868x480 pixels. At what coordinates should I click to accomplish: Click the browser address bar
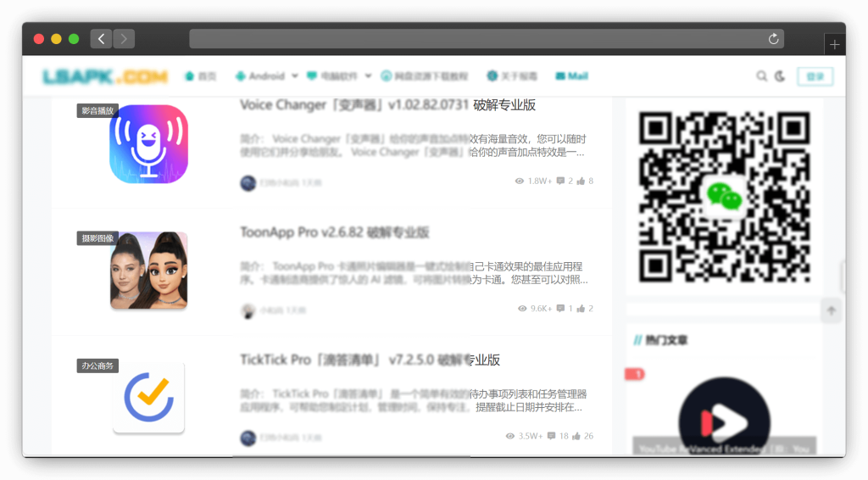487,39
